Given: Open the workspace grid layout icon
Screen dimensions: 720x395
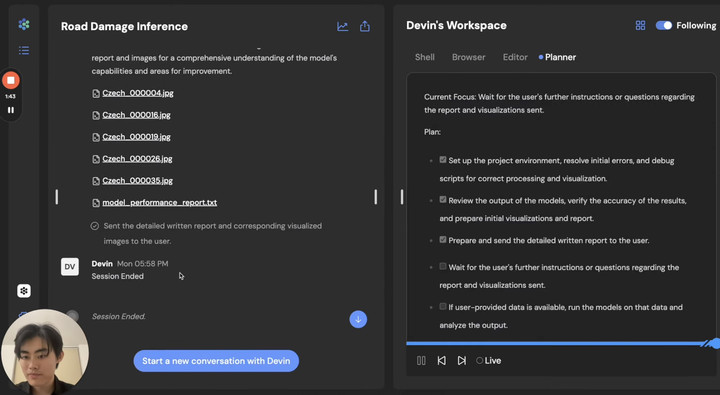Looking at the screenshot, I should 640,25.
